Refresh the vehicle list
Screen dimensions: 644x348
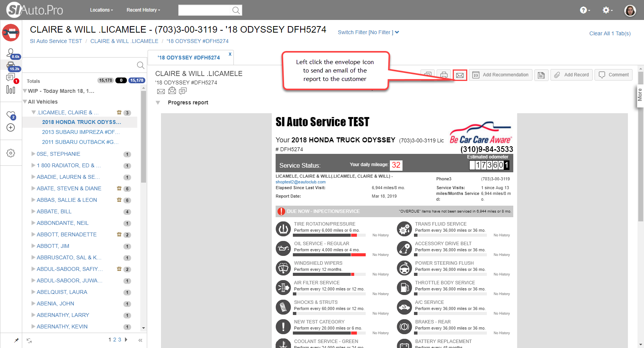pyautogui.click(x=29, y=340)
